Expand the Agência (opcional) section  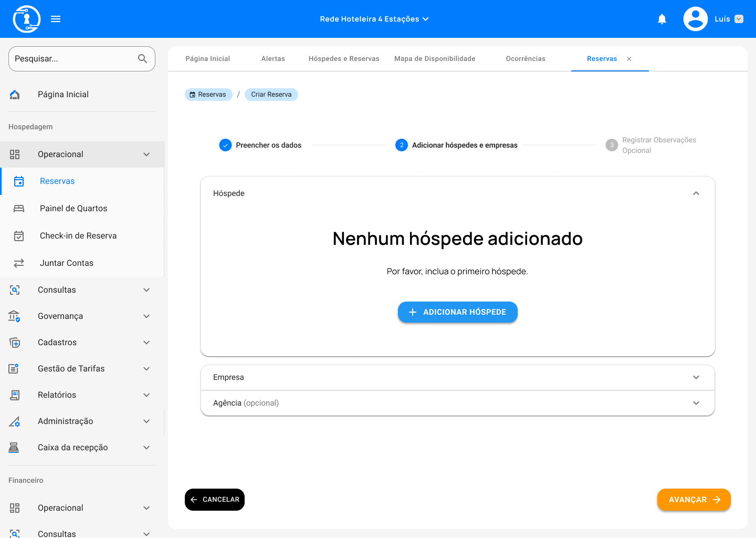coord(696,403)
